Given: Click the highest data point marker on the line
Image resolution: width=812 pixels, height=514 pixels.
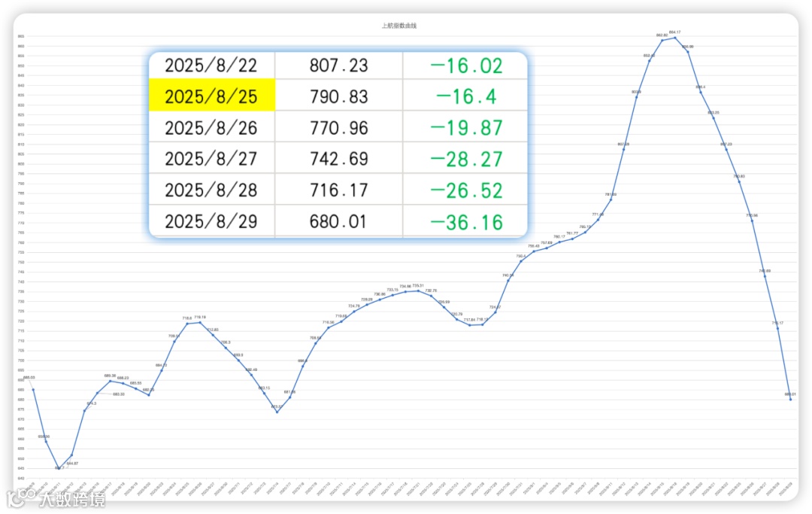Looking at the screenshot, I should [674, 38].
